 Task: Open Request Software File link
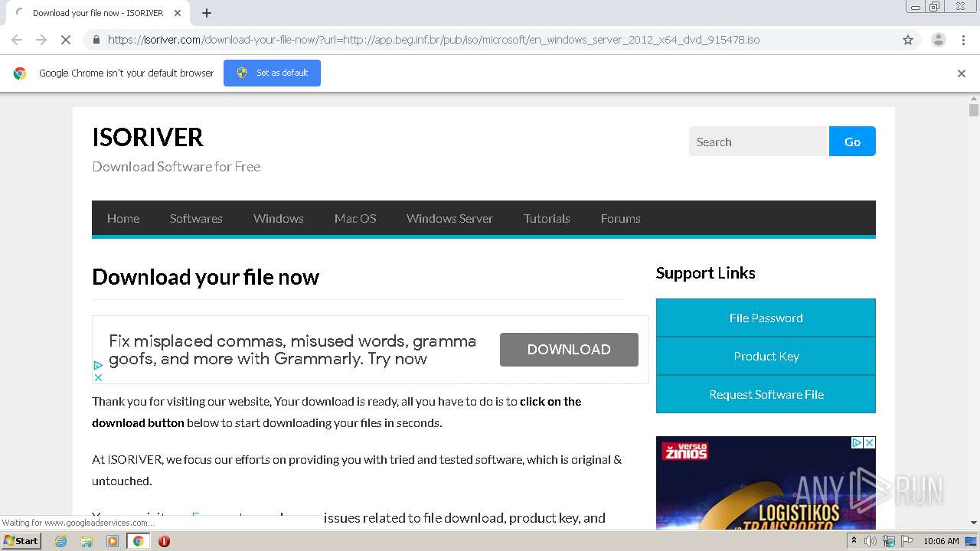point(766,394)
